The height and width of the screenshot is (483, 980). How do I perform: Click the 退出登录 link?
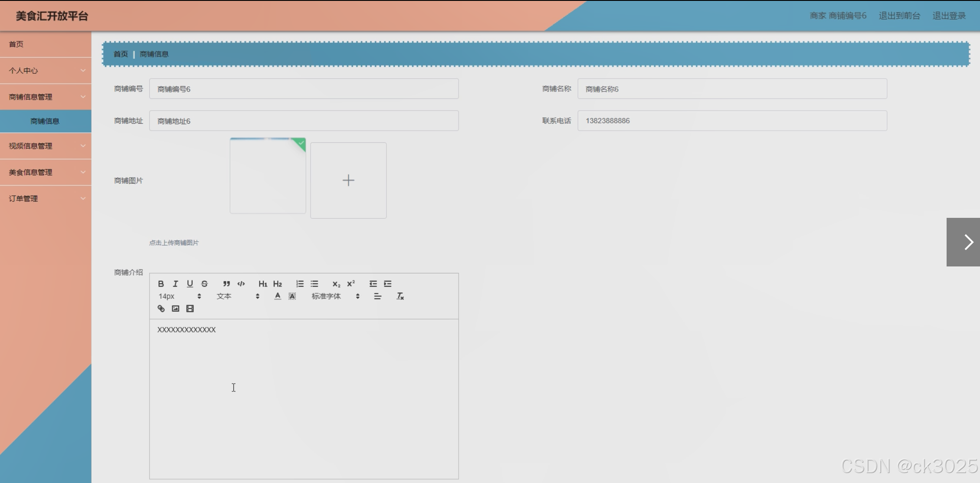pyautogui.click(x=949, y=16)
